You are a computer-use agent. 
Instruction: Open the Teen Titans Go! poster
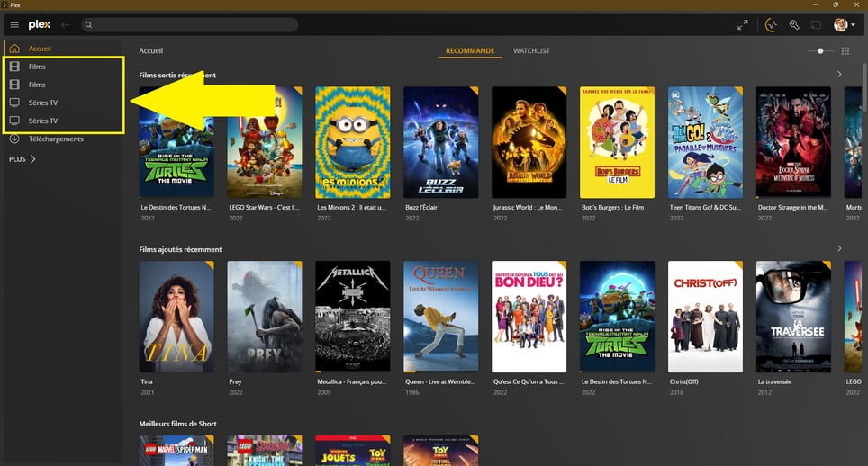coord(705,142)
